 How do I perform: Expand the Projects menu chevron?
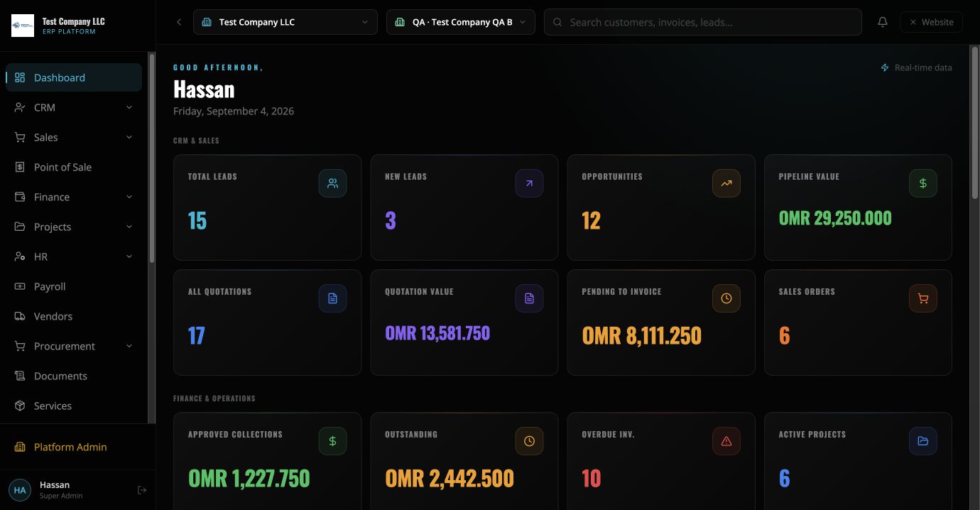(129, 227)
